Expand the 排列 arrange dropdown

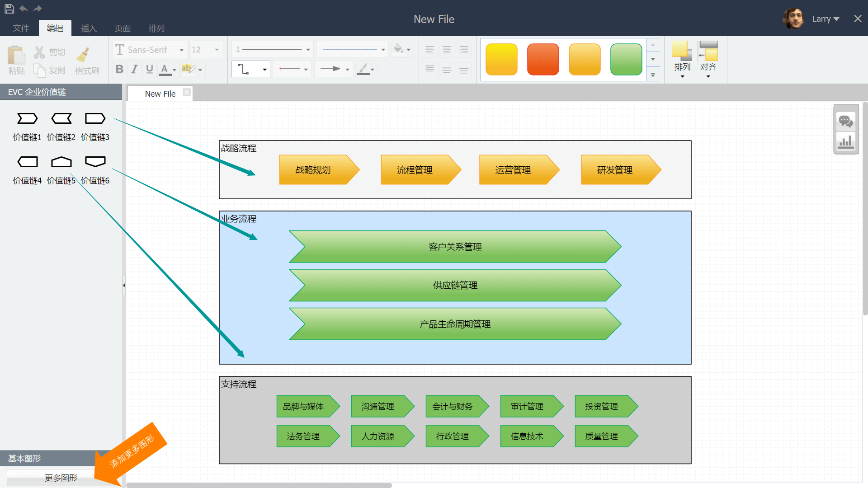(x=682, y=68)
